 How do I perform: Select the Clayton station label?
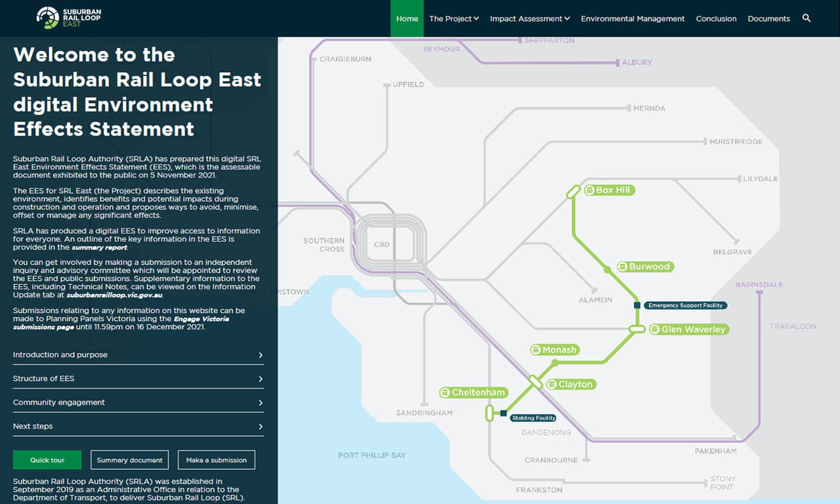pyautogui.click(x=571, y=385)
